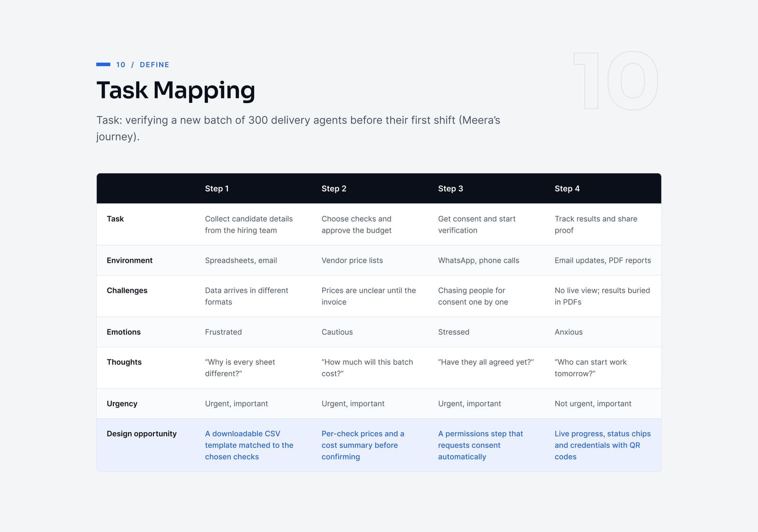Viewport: 758px width, 532px height.
Task: Click 'Who can start work tomorrow?' quote
Action: point(590,368)
